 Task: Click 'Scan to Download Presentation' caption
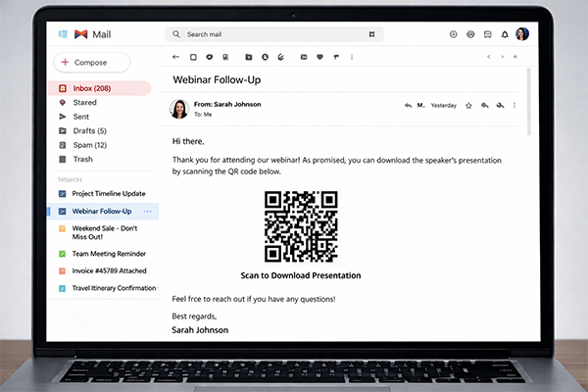click(301, 275)
